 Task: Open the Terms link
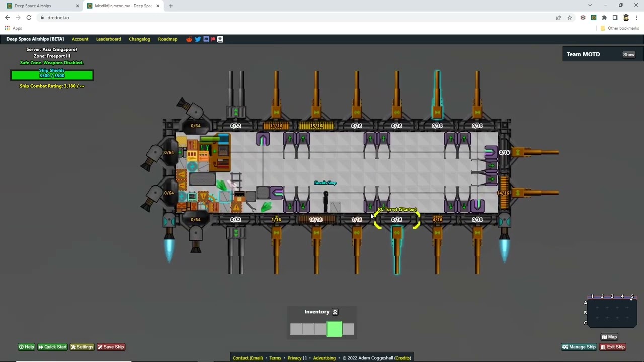coord(275,358)
